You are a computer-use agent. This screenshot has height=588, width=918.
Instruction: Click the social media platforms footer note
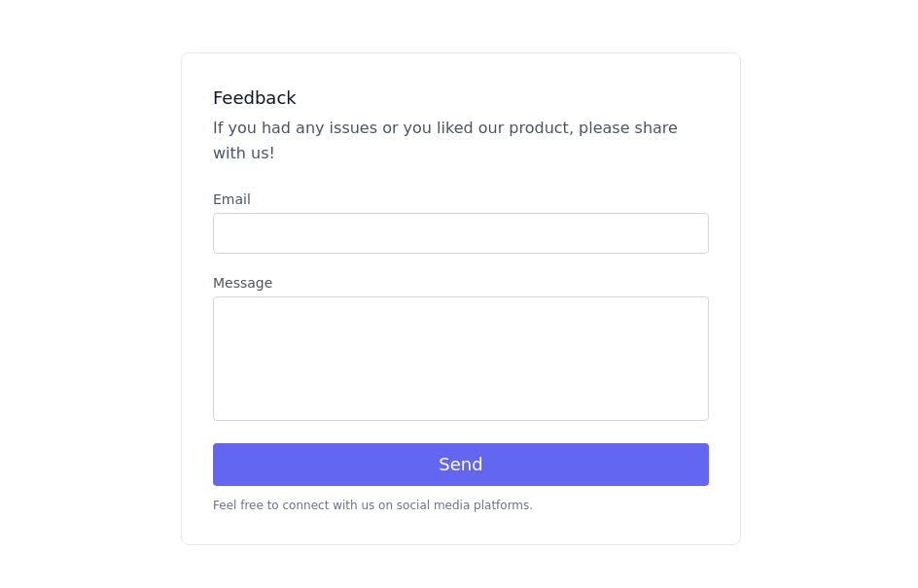point(372,505)
